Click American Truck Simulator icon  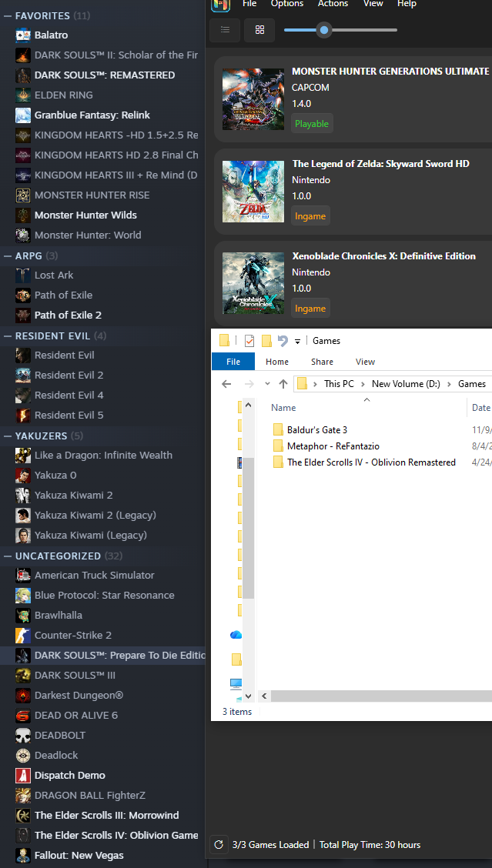pyautogui.click(x=23, y=575)
